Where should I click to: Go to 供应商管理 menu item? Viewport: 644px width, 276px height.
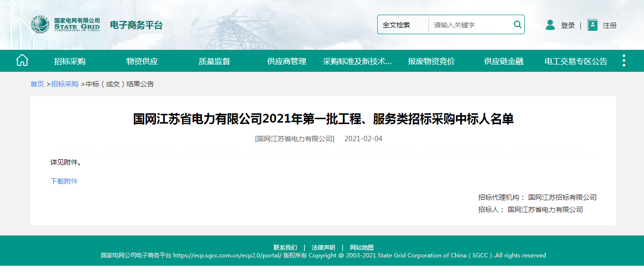287,62
